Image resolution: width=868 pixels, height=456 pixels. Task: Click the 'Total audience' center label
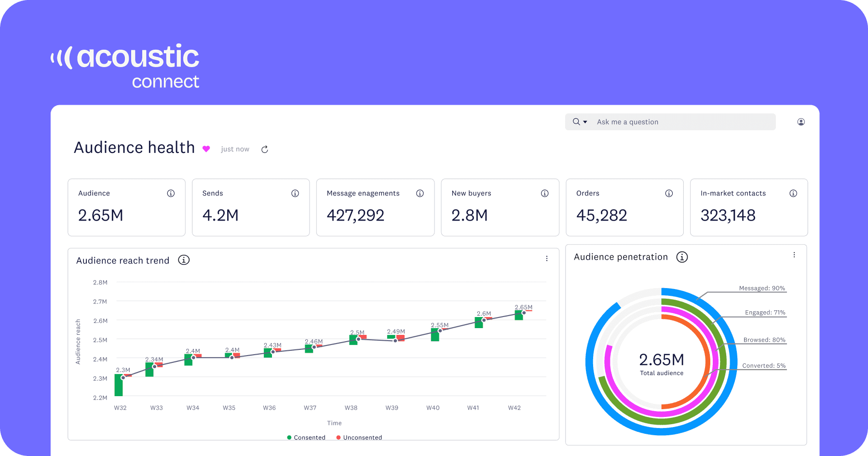click(662, 373)
